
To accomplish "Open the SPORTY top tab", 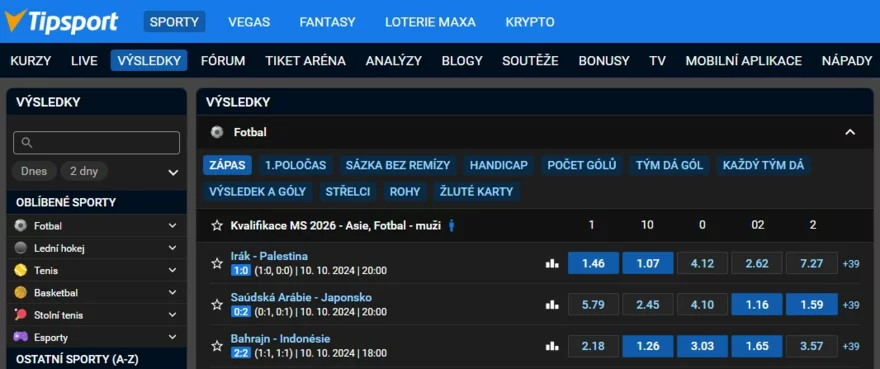I will [175, 22].
